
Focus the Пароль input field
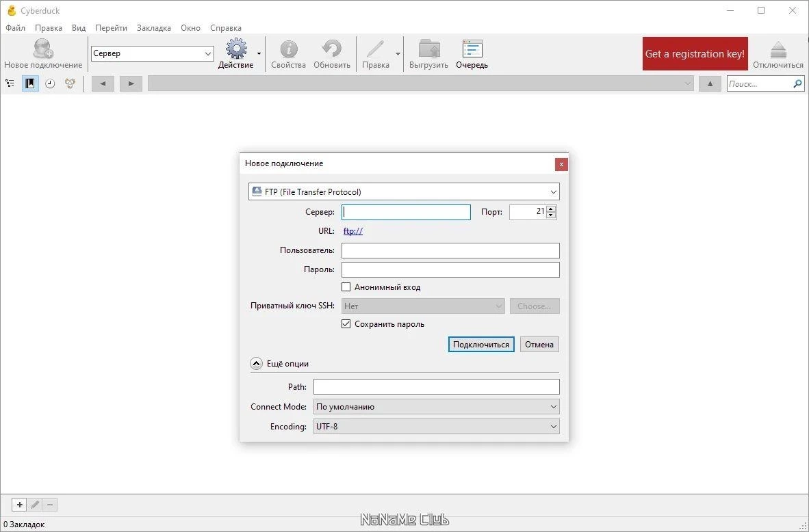[x=450, y=269]
